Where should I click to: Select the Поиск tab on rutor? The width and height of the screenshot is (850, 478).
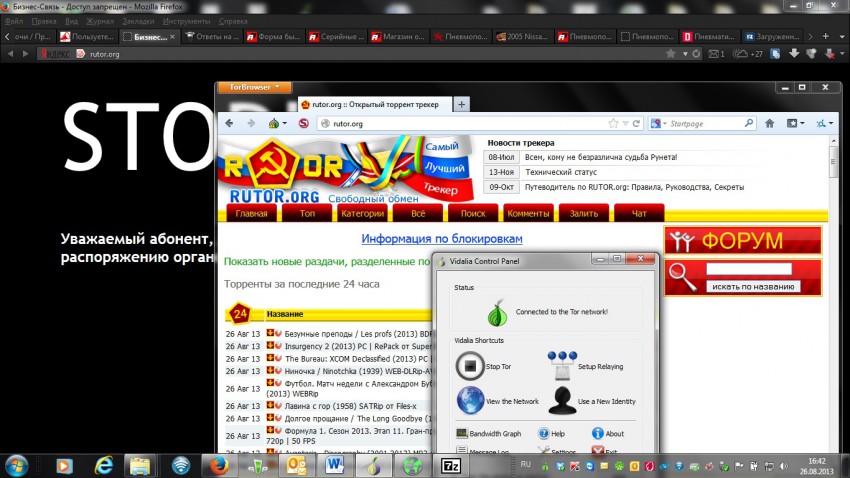(473, 213)
